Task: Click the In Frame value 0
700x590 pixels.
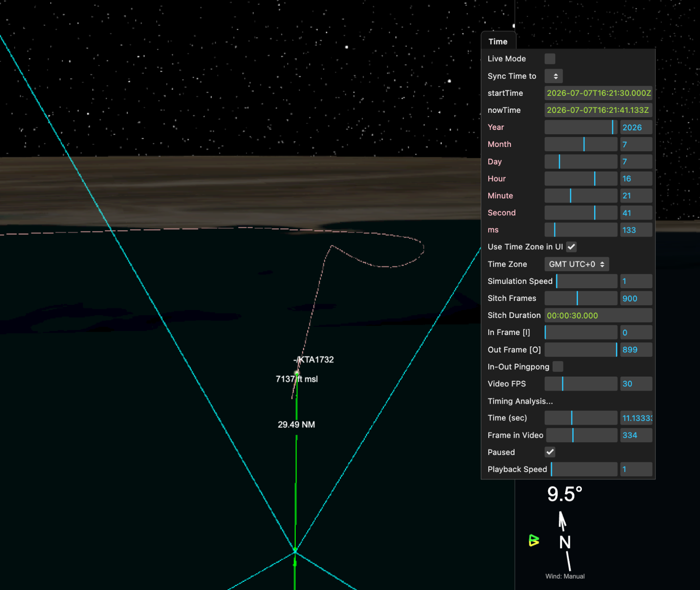Action: pyautogui.click(x=636, y=332)
